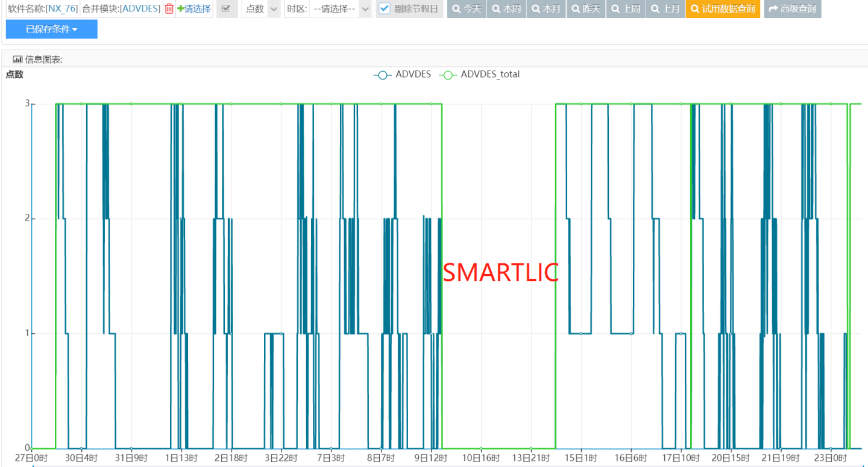Viewport: 868px width, 467px height.
Task: Uncheck the 剔除节假日 checkbox
Action: click(x=384, y=9)
